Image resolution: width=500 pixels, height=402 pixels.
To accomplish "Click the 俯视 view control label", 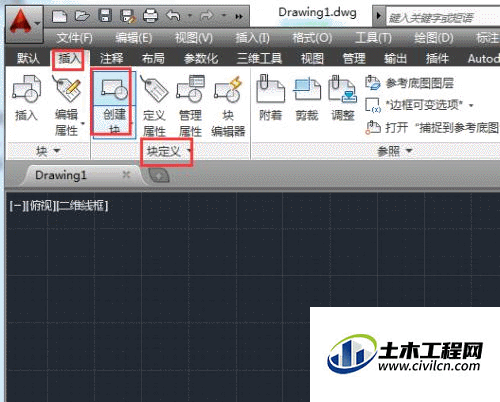I will [41, 206].
